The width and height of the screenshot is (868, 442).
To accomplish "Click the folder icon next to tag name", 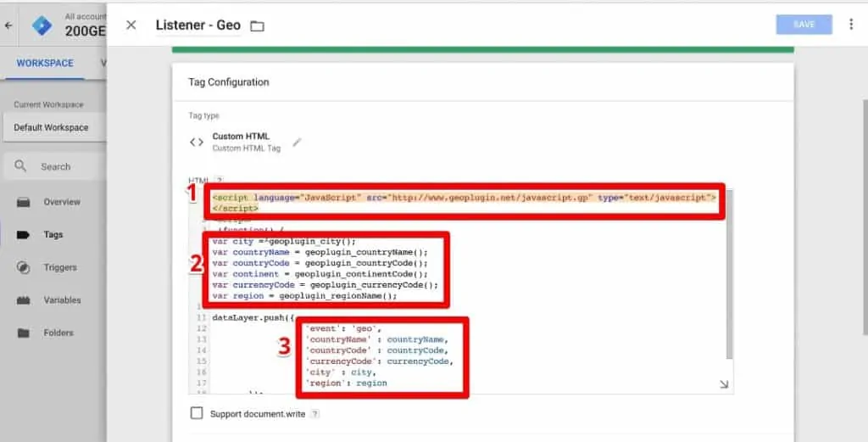I will (257, 26).
